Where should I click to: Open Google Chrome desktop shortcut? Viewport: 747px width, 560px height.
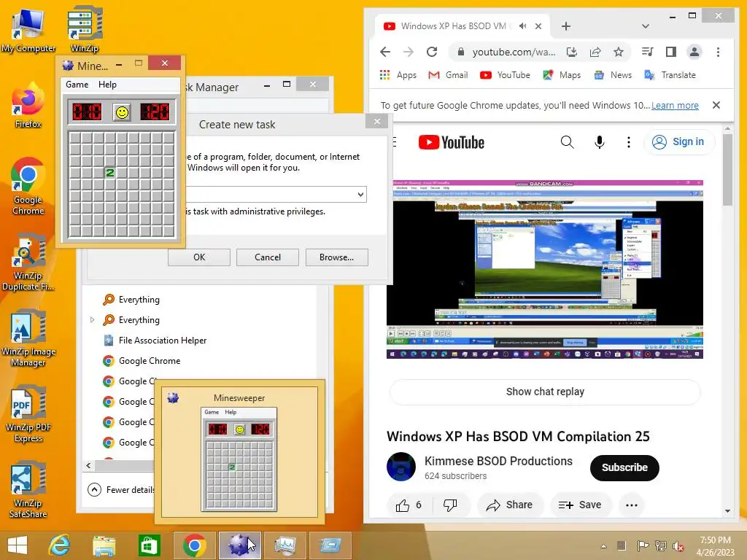point(28,186)
